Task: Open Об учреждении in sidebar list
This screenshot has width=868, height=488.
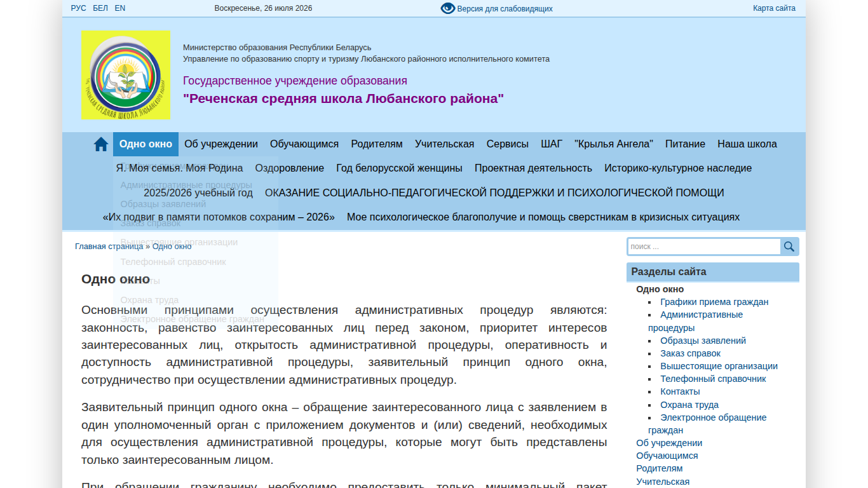Action: 669,443
